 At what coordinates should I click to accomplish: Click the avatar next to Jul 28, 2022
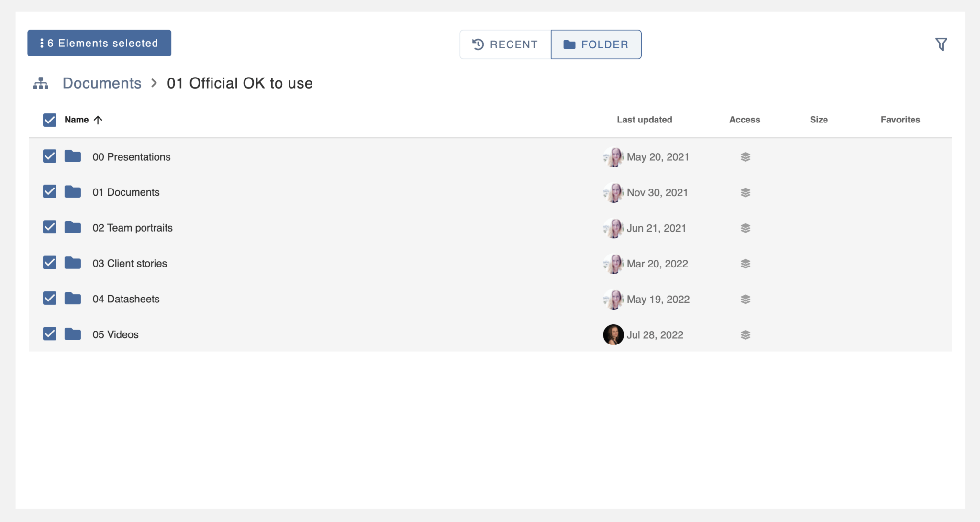click(x=613, y=334)
